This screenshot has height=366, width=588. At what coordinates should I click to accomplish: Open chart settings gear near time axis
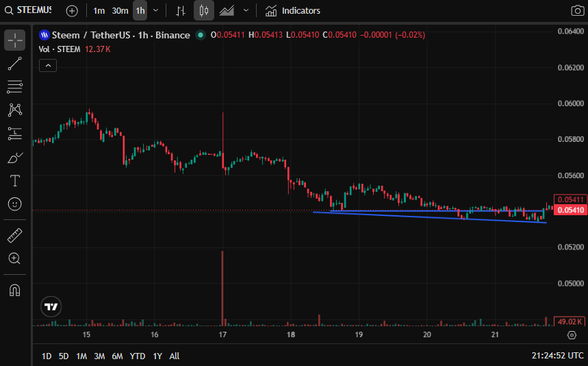point(572,335)
